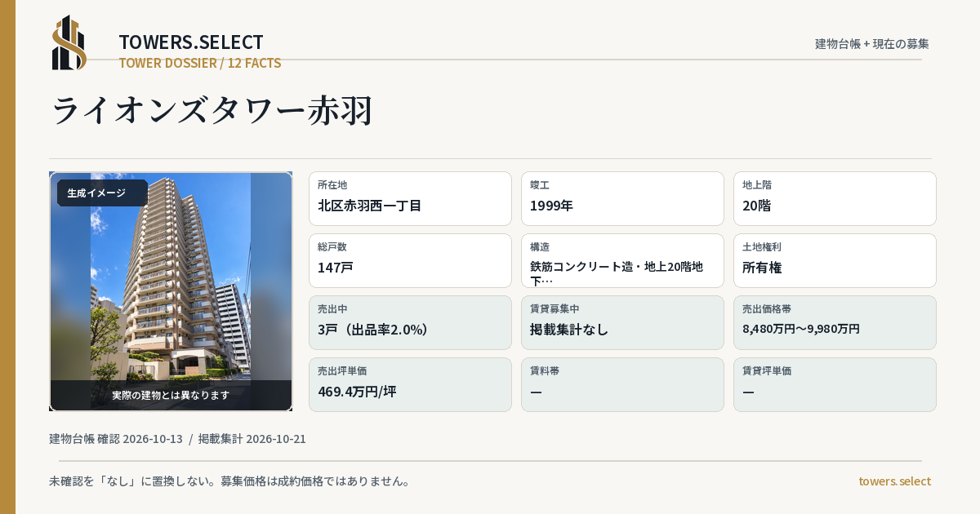
Task: Select the 地上階 20階 card
Action: click(x=835, y=198)
